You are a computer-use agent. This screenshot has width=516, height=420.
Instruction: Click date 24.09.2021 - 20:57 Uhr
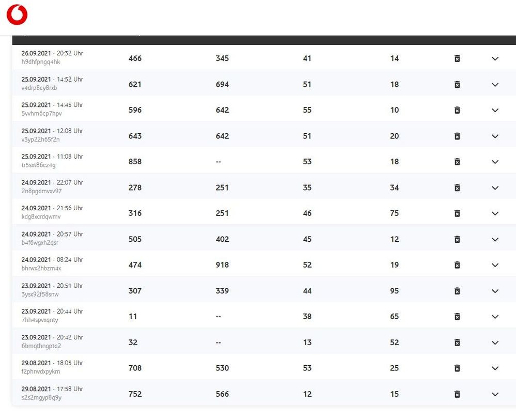52,234
